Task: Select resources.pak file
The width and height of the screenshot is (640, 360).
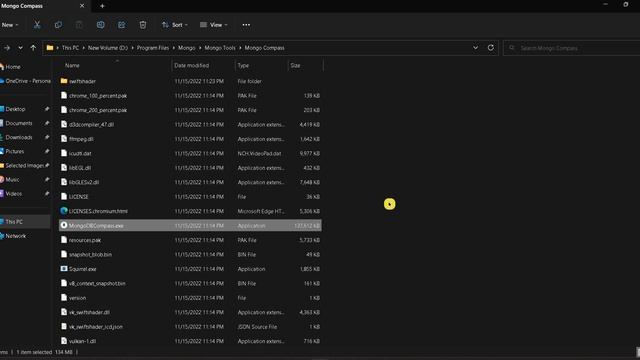Action: (x=190, y=240)
